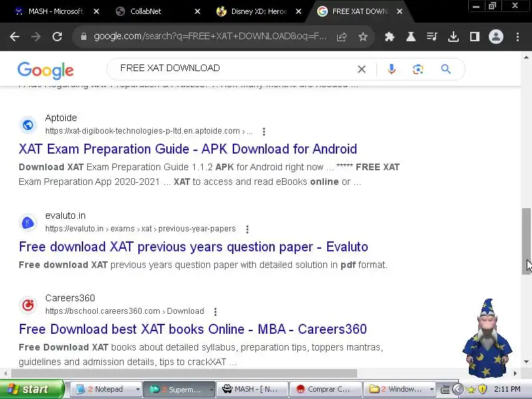
Task: Switch to the CollabNet tab
Action: pos(146,11)
